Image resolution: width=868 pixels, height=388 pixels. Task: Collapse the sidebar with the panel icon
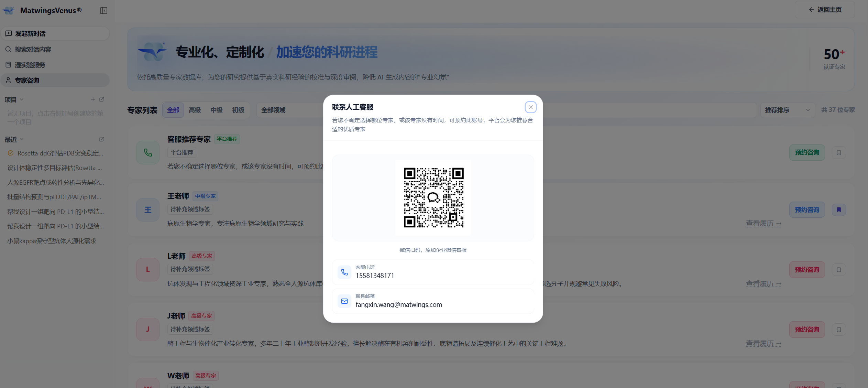pyautogui.click(x=103, y=11)
